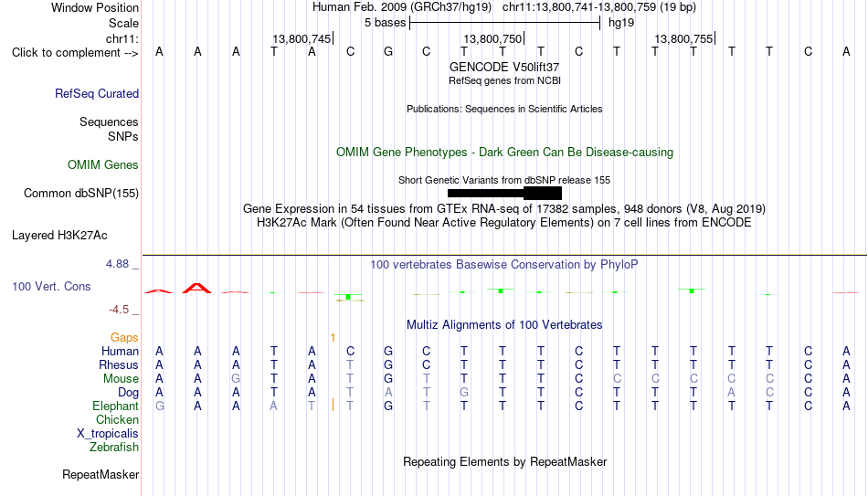Click the -4.5 lower conservation scale value
Viewport: 868px width, 496px height.
click(119, 310)
